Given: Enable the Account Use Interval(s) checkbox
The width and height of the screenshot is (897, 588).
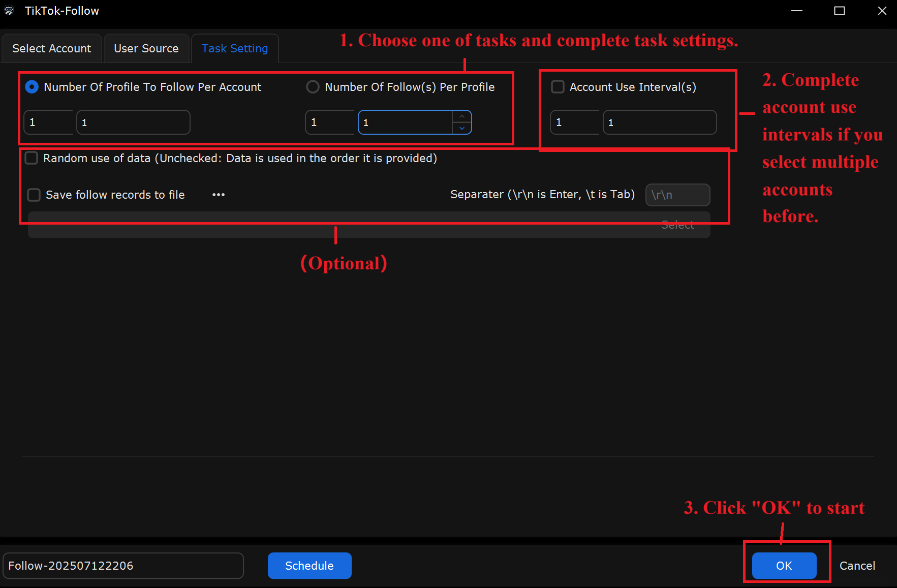Looking at the screenshot, I should 558,87.
